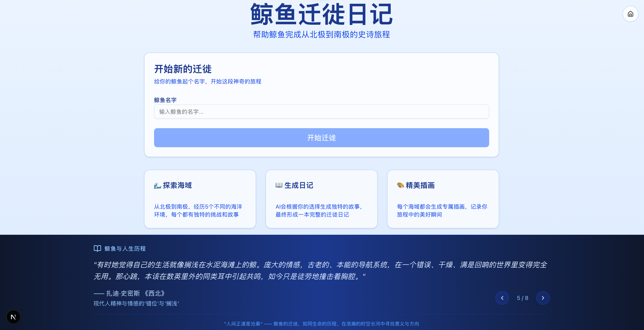The width and height of the screenshot is (644, 330).
Task: Click the Next.js dev tools badge
Action: (x=13, y=317)
